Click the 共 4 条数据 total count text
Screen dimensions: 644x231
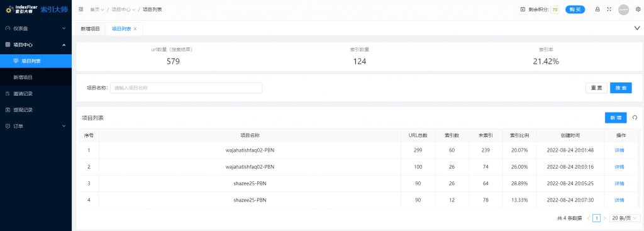(569, 218)
